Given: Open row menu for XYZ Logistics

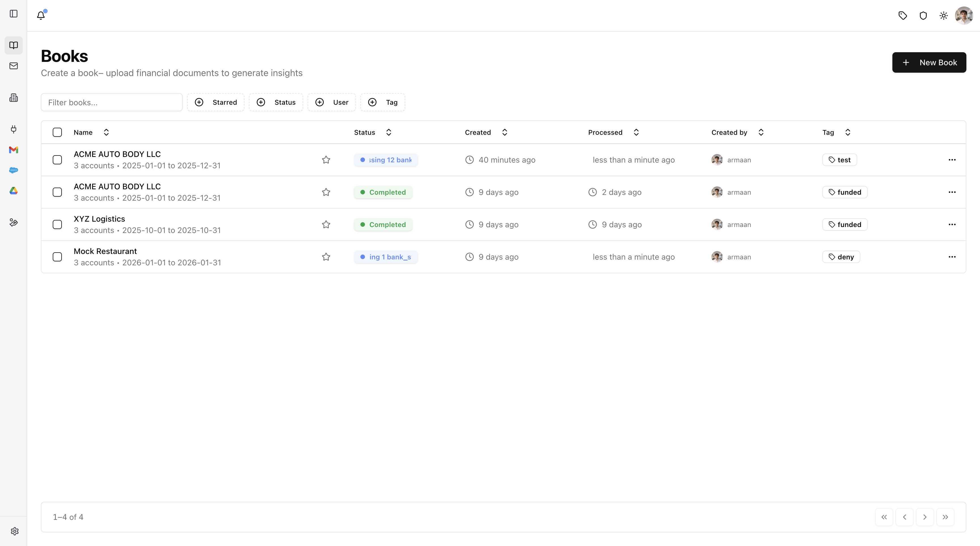Looking at the screenshot, I should pos(952,225).
